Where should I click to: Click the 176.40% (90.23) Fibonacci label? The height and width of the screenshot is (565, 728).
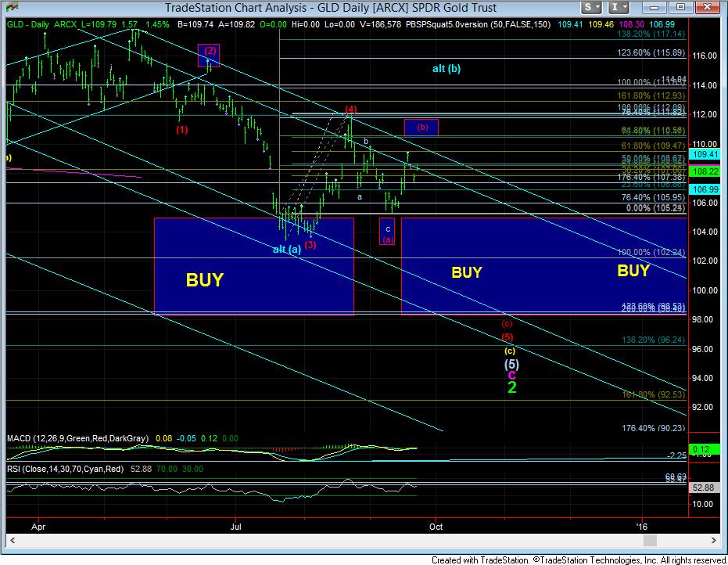(653, 428)
